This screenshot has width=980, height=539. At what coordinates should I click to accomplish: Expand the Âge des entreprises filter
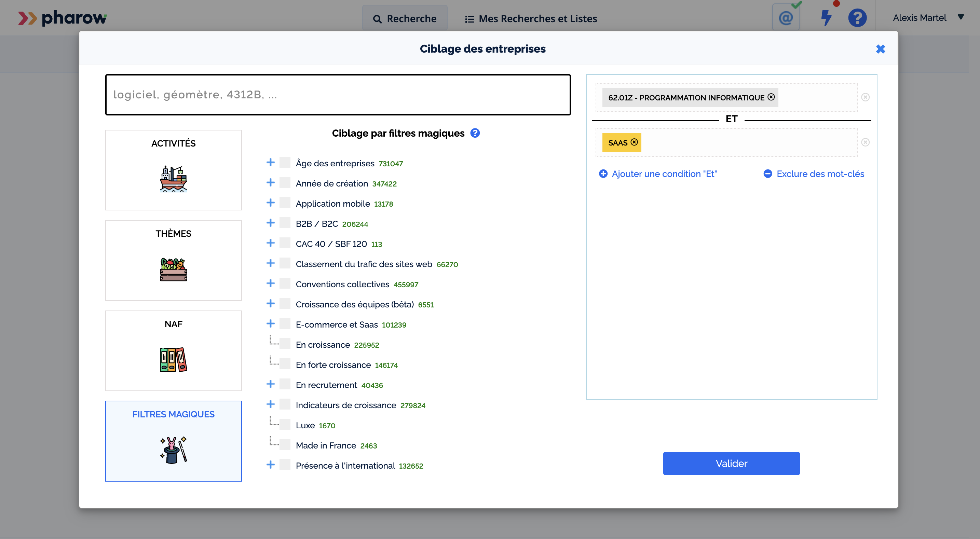pos(271,163)
